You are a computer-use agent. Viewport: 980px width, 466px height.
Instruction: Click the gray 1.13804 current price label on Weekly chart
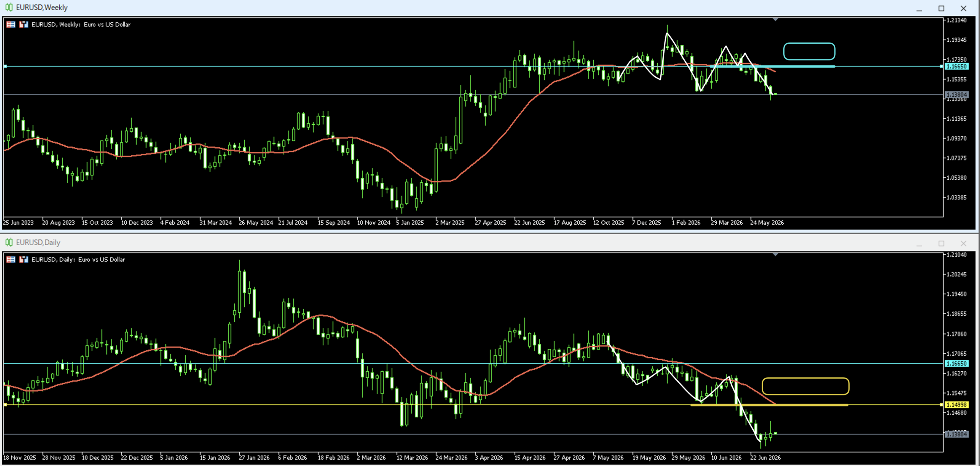click(x=956, y=94)
